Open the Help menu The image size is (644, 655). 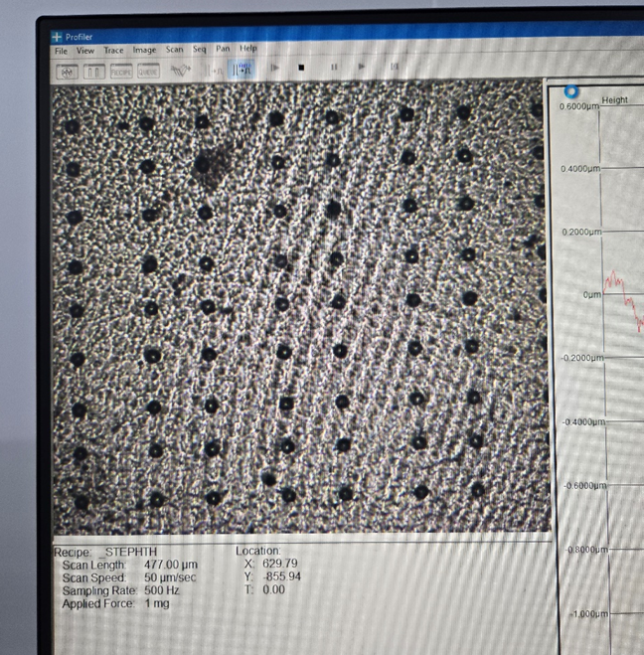tap(247, 49)
